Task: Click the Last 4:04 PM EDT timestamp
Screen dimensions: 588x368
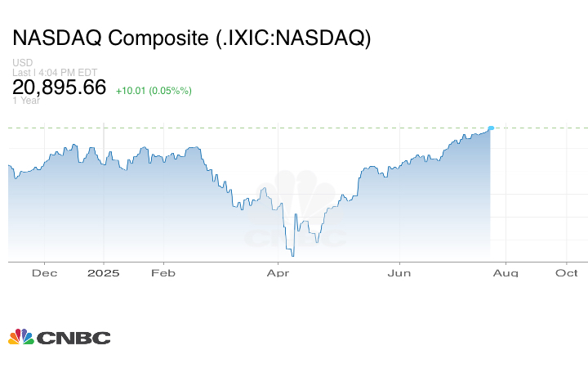Action: [x=55, y=72]
